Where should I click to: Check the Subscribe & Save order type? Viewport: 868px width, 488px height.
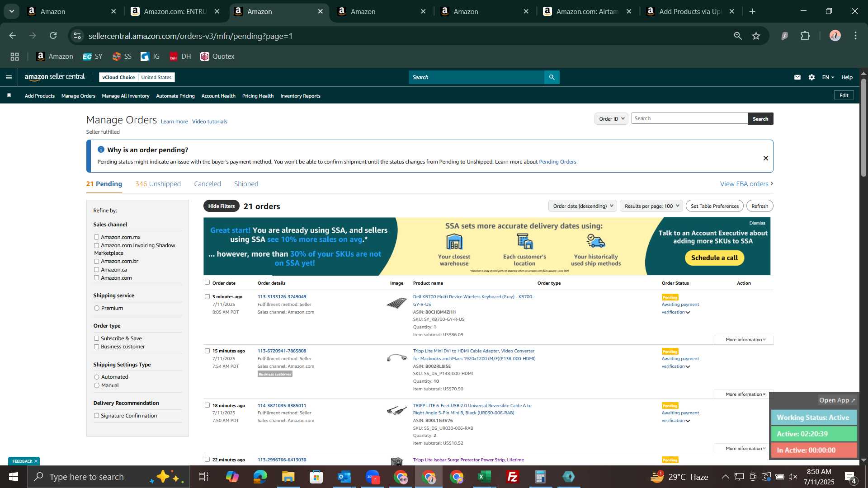(x=96, y=338)
